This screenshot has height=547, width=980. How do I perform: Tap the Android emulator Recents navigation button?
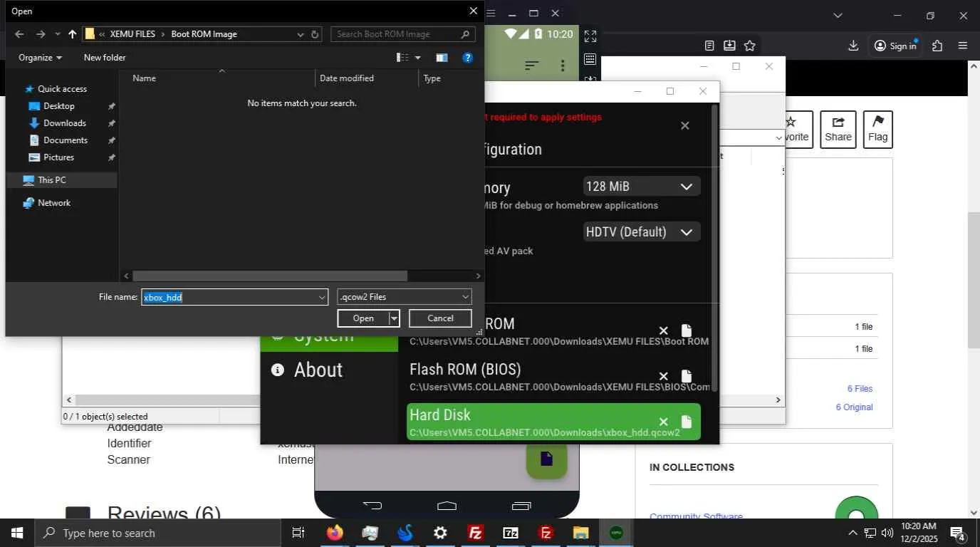coord(521,506)
